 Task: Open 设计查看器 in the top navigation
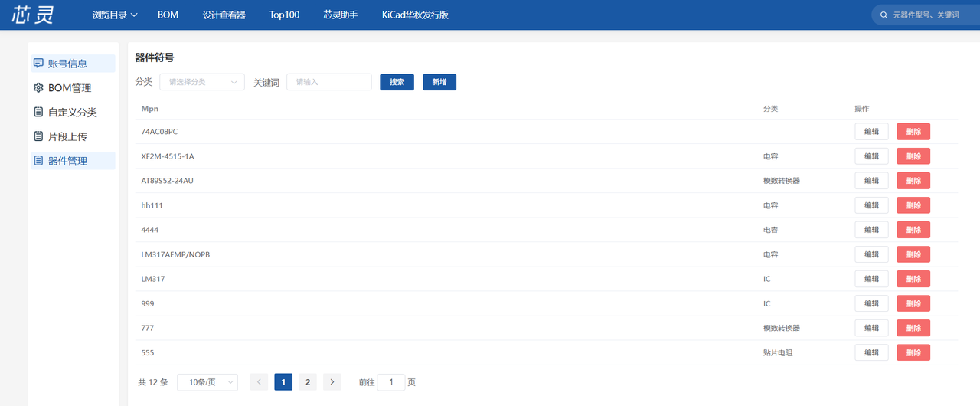coord(224,15)
